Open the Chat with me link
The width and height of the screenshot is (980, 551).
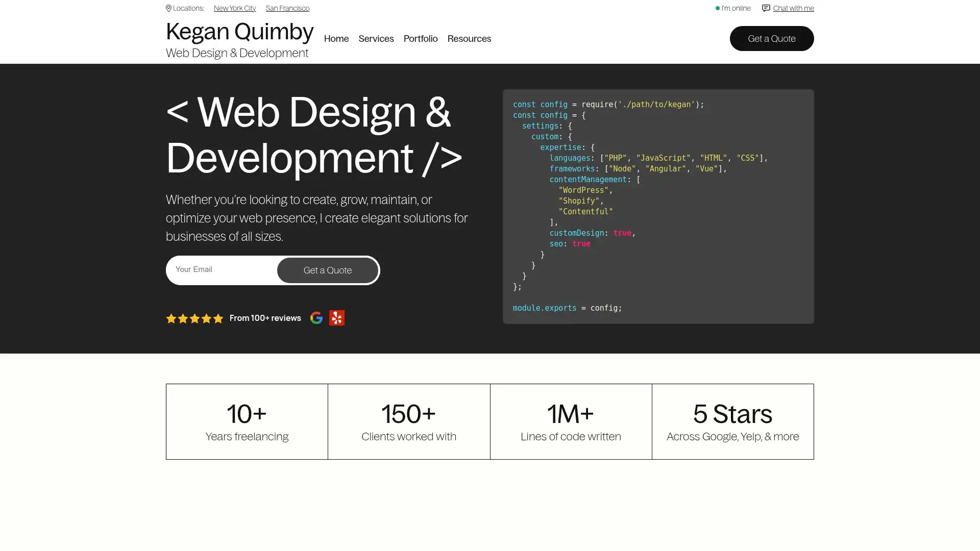point(793,8)
